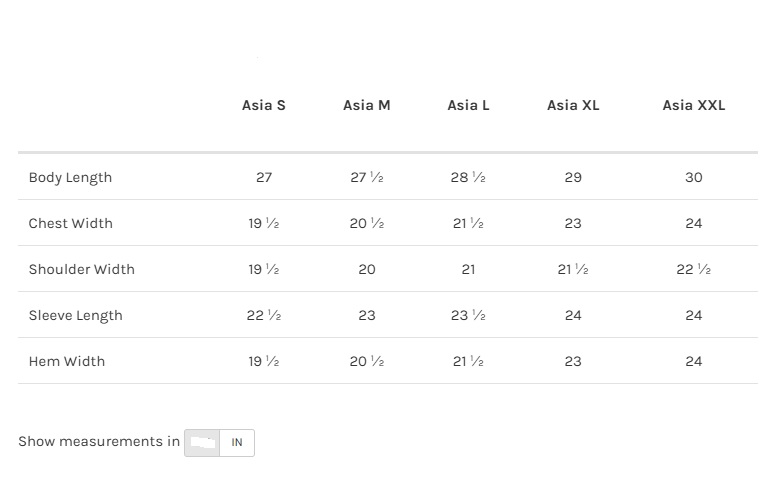Click the Asia XXL body length value 30

point(693,177)
